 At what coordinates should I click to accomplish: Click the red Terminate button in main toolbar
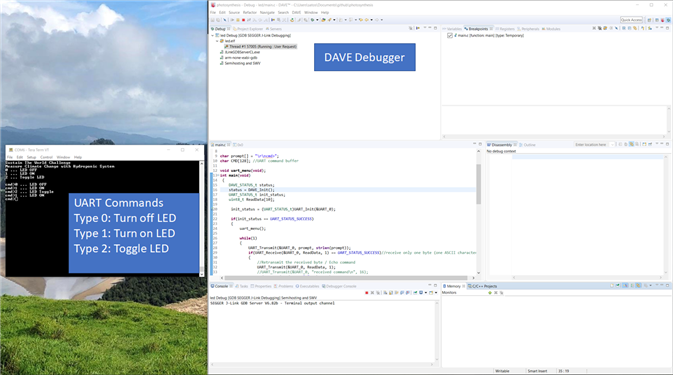[243, 20]
